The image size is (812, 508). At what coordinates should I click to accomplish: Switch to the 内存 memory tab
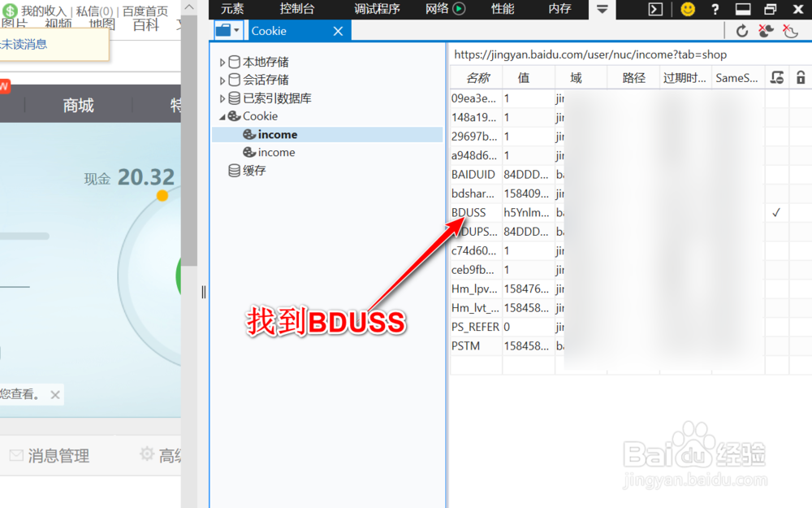(x=559, y=9)
